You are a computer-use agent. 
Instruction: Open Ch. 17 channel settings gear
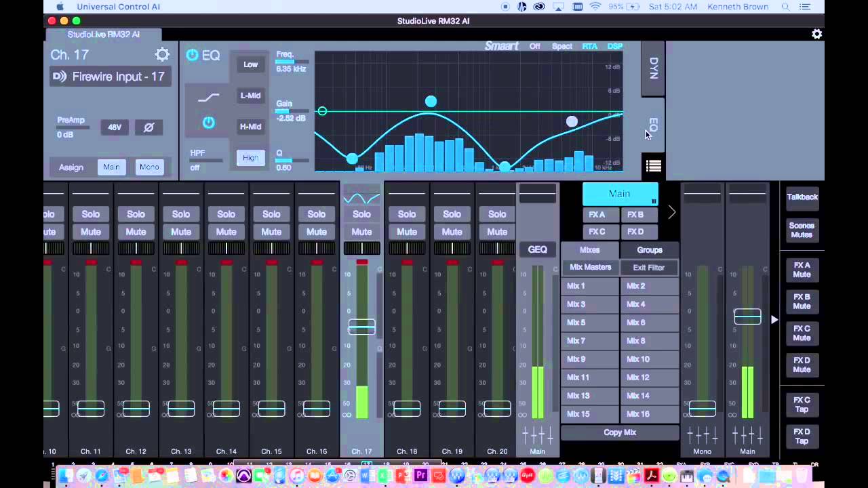pos(162,55)
